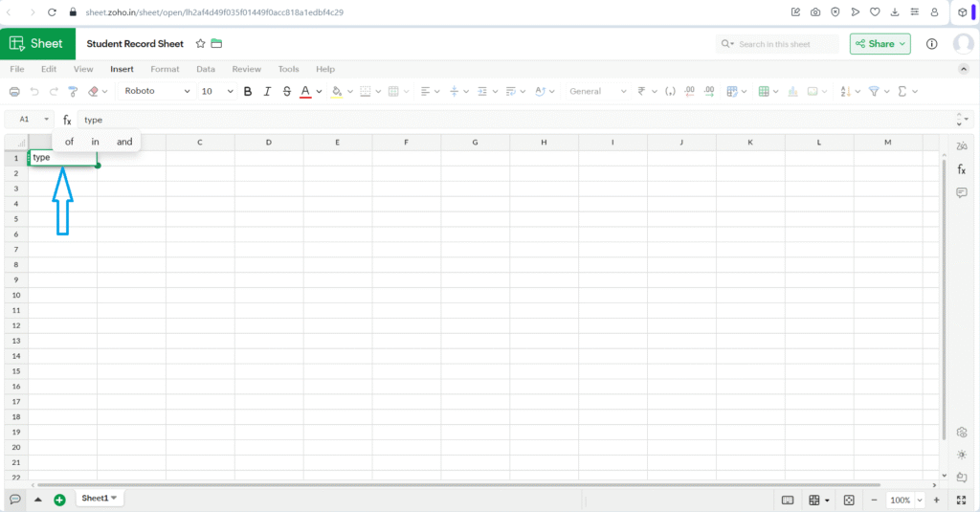Viewport: 980px width, 512px height.
Task: Click the Filter funnel icon
Action: 873,92
